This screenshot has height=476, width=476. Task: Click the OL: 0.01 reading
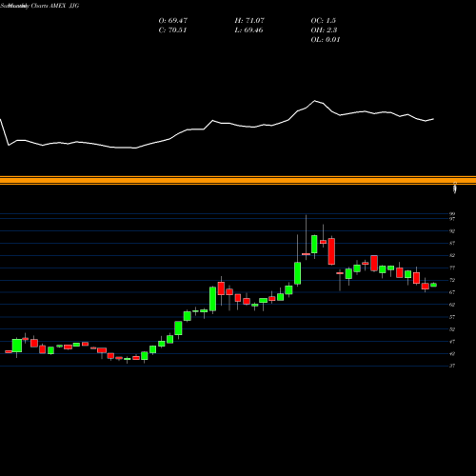[326, 40]
